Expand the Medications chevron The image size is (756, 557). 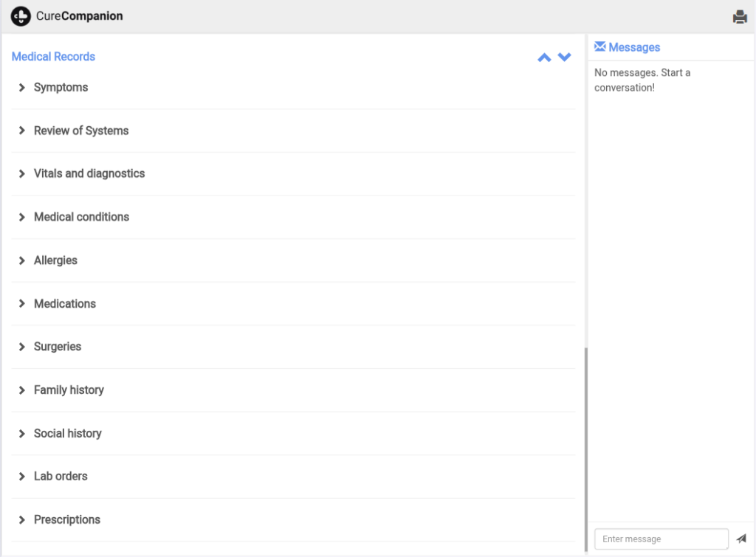22,304
